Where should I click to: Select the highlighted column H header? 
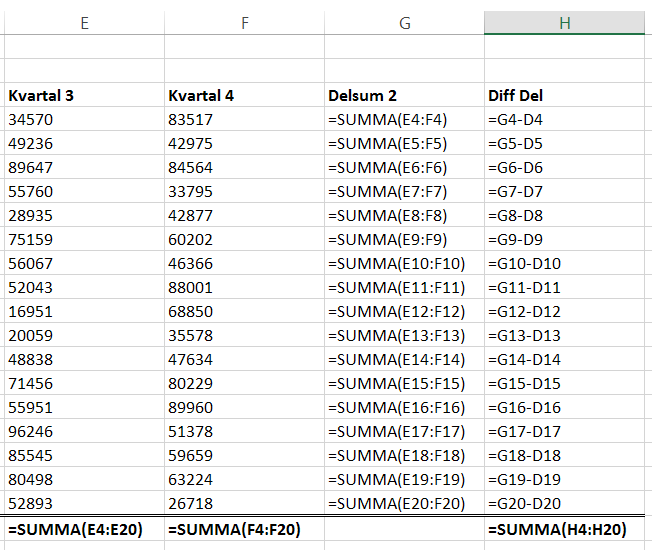click(564, 23)
